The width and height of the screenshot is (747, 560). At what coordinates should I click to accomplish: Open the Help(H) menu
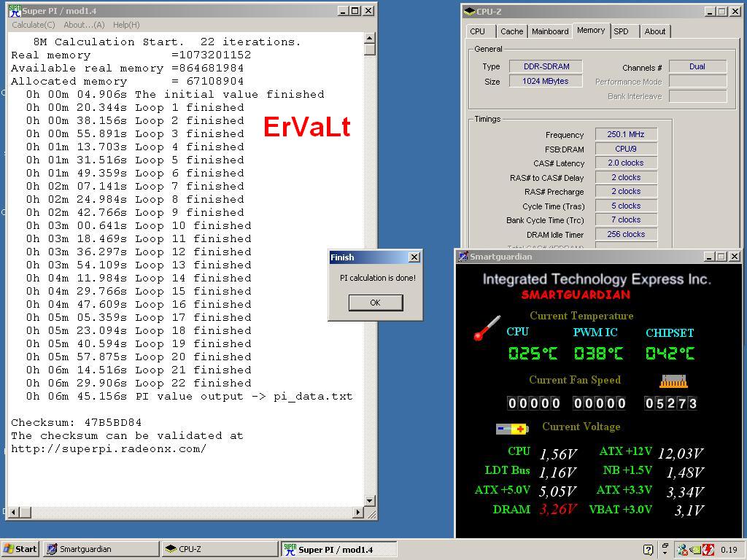tap(126, 25)
